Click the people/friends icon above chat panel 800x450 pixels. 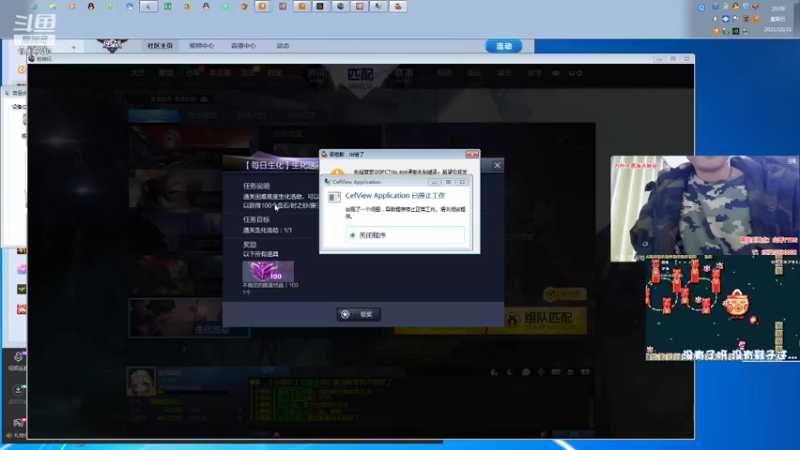click(x=570, y=372)
